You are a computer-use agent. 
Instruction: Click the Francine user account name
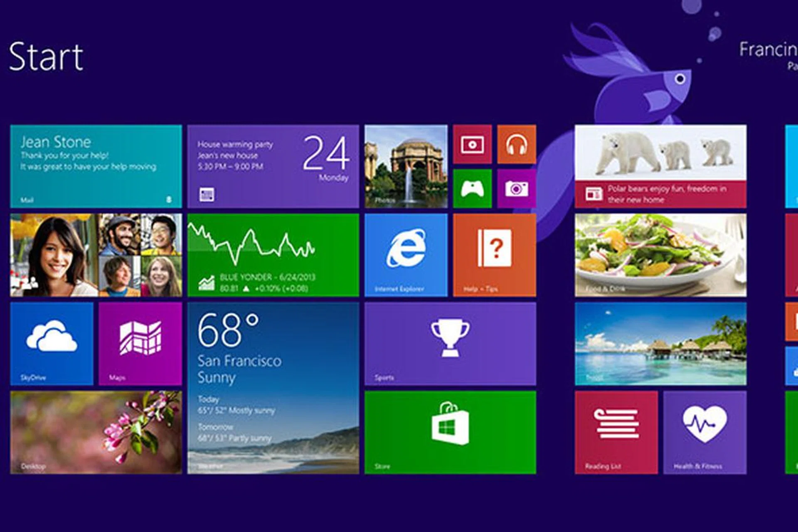pos(768,50)
